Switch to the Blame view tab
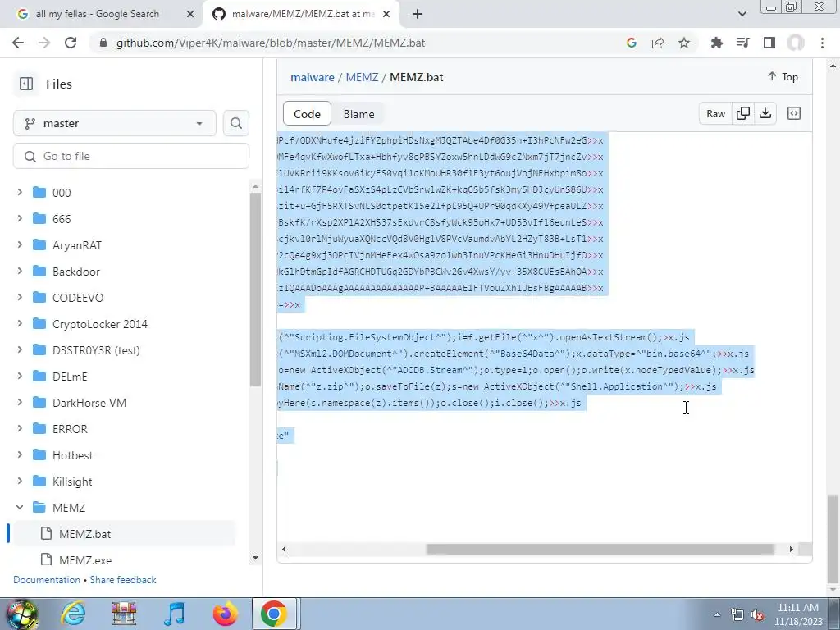This screenshot has height=630, width=840. pyautogui.click(x=359, y=113)
